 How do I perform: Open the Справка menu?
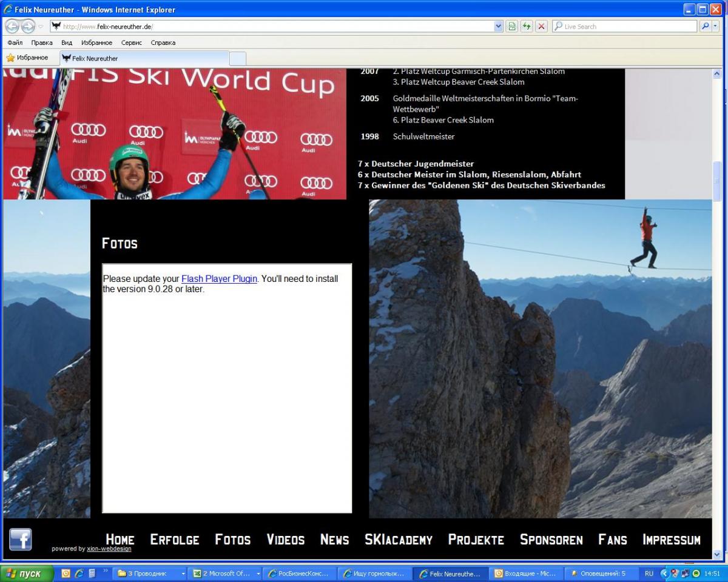pos(163,42)
